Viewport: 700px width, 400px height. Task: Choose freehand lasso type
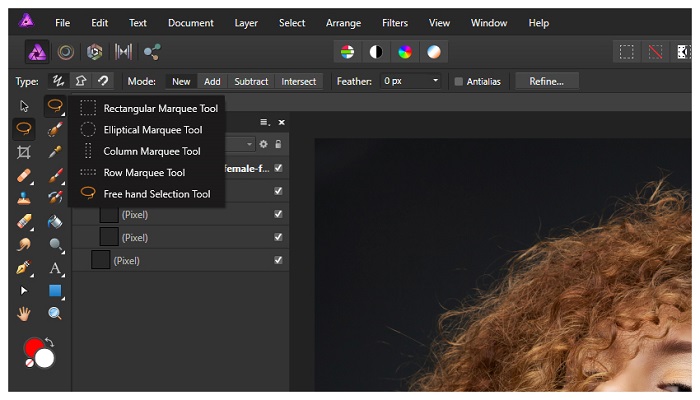[x=58, y=81]
